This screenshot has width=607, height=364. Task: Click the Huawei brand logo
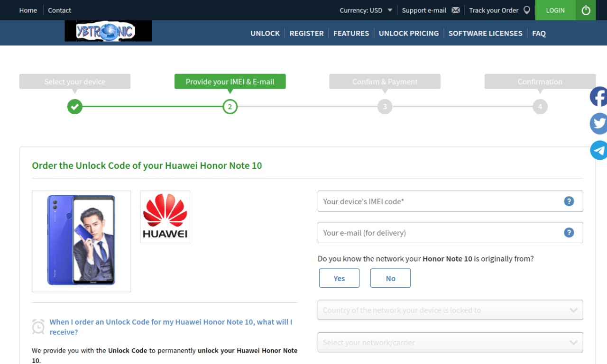tap(165, 217)
